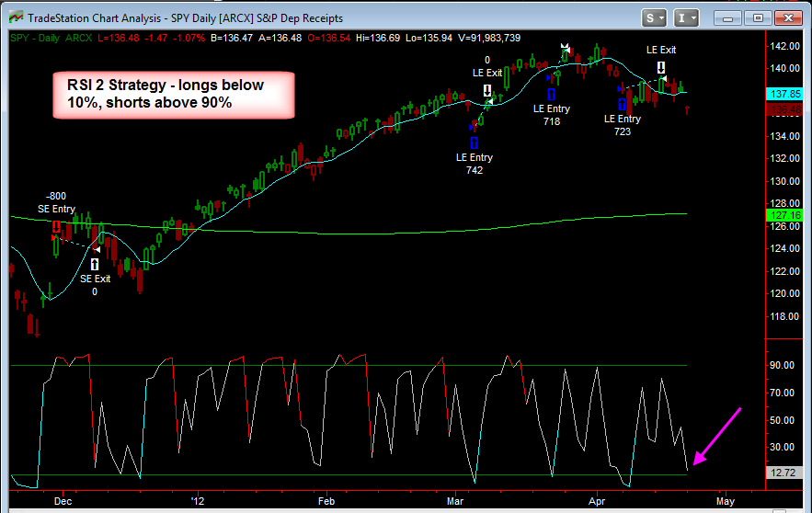
Task: Click the cyan 137.85 moving average marker
Action: tap(784, 94)
